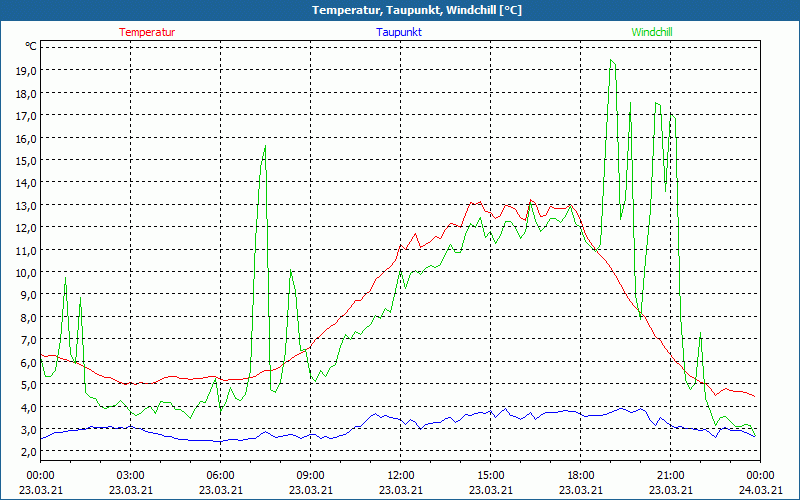Click the 15:00 time axis label
This screenshot has width=800, height=500.
pos(490,474)
